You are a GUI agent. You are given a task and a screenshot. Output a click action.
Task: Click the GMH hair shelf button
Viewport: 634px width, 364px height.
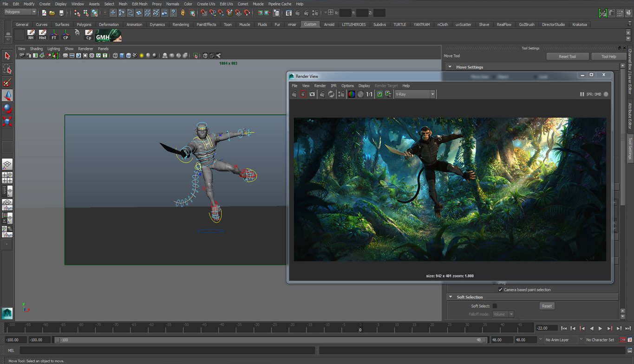click(108, 35)
